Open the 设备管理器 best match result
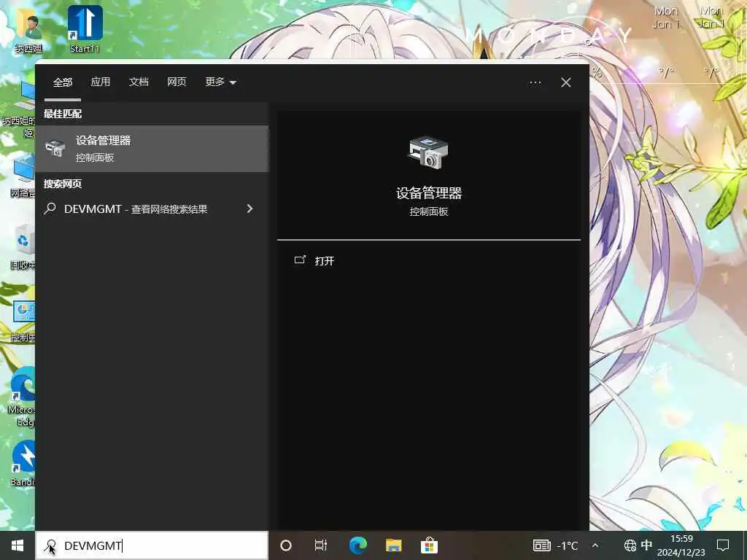 click(152, 149)
